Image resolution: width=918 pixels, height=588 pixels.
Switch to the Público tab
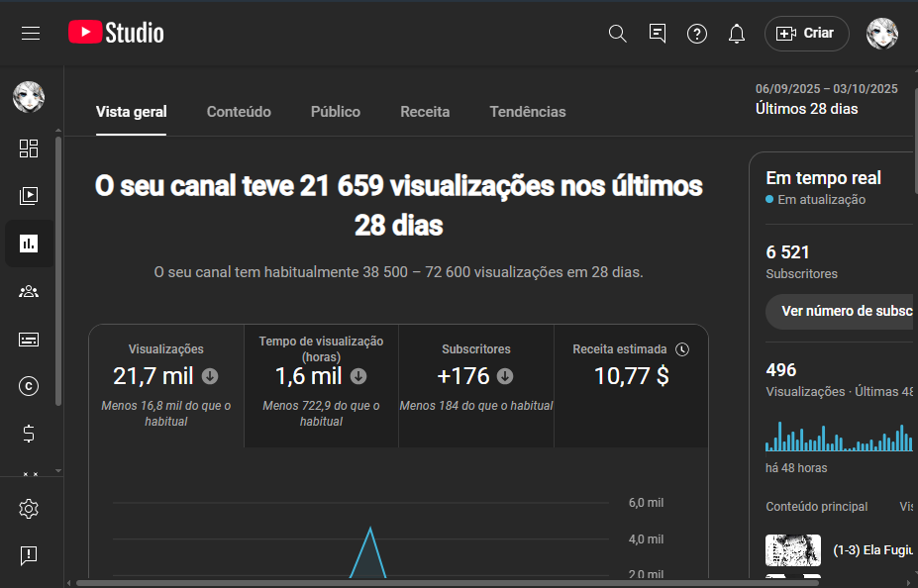point(336,112)
